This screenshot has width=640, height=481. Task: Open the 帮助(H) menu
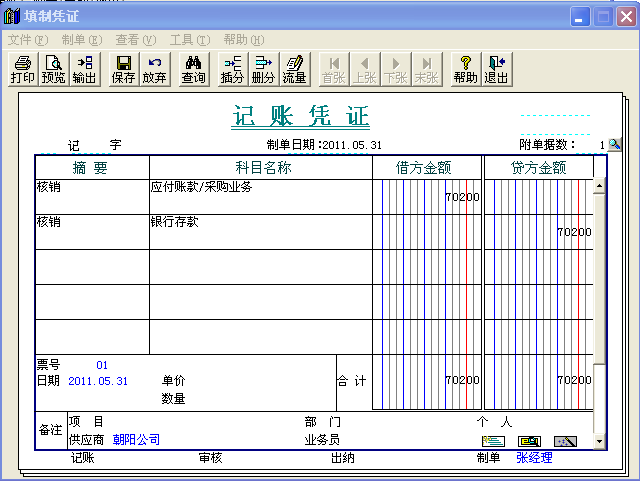[244, 40]
